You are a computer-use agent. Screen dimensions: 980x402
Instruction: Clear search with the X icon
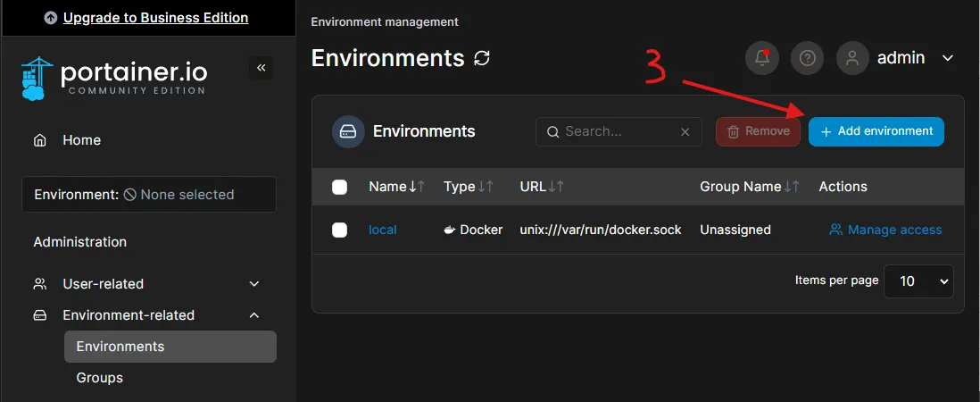pos(685,131)
